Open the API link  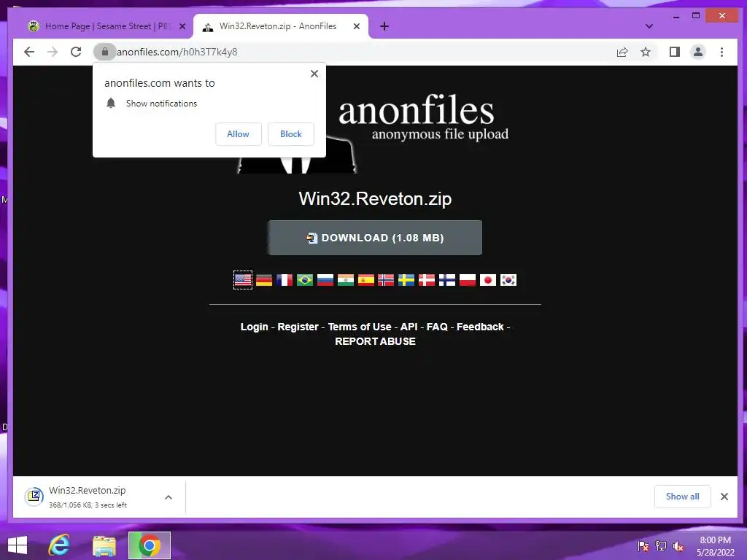pyautogui.click(x=409, y=327)
